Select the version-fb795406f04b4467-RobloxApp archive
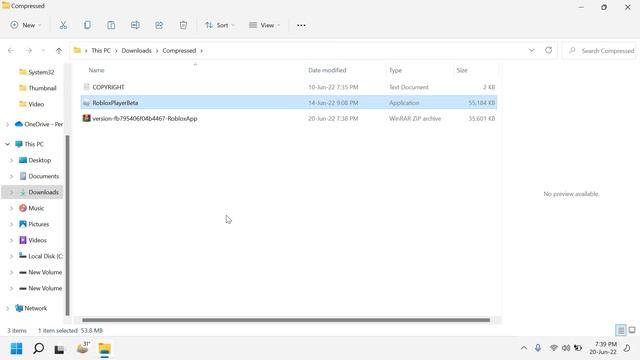The width and height of the screenshot is (640, 360). [x=289, y=118]
